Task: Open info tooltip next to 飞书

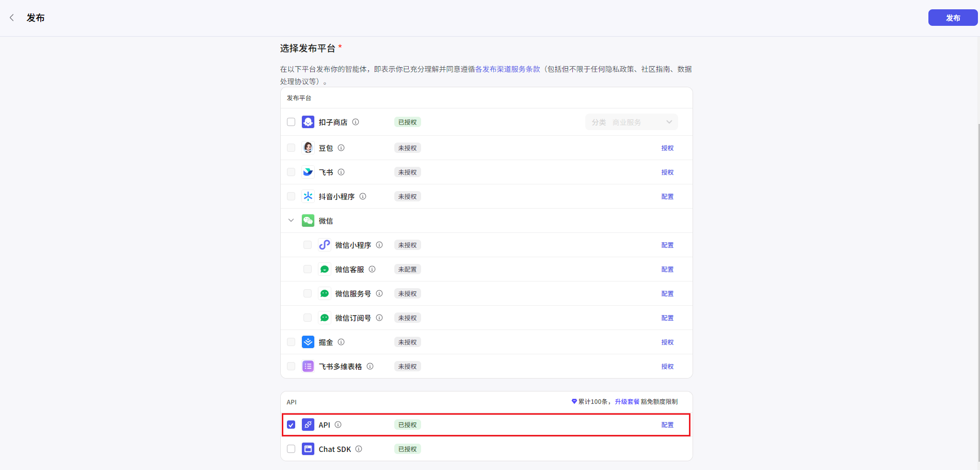Action: pyautogui.click(x=341, y=172)
